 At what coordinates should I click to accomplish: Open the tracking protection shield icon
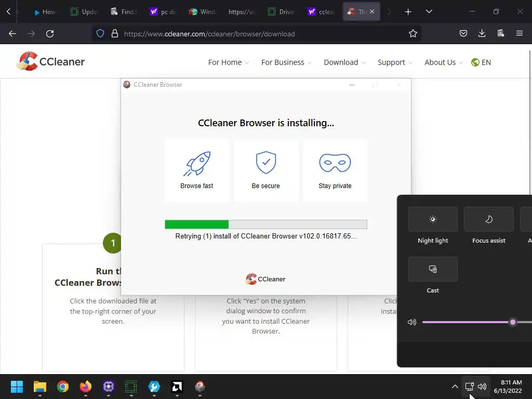(100, 34)
